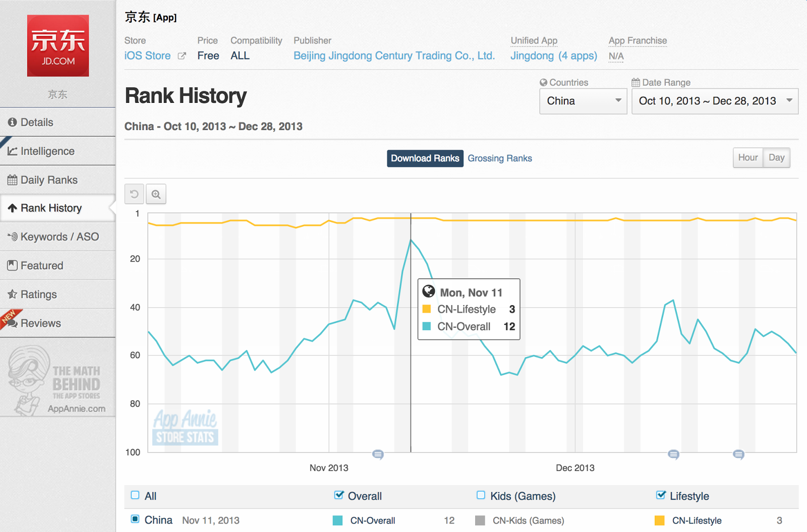Click the Daily Ranks calendar icon

point(12,180)
